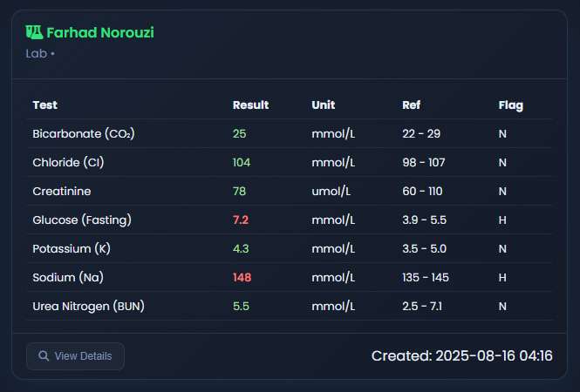
Task: Click the magnifier icon in View Details
Action: [x=44, y=356]
